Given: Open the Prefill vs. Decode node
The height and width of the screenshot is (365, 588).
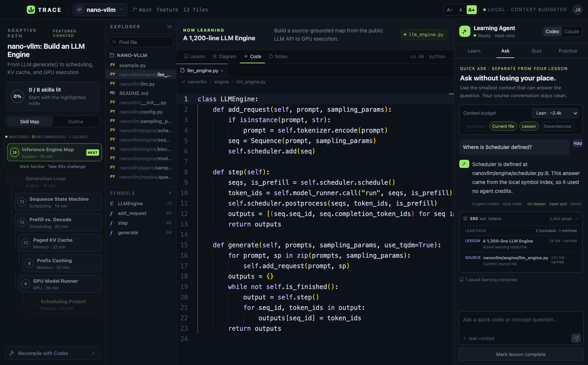Looking at the screenshot, I should (x=58, y=223).
